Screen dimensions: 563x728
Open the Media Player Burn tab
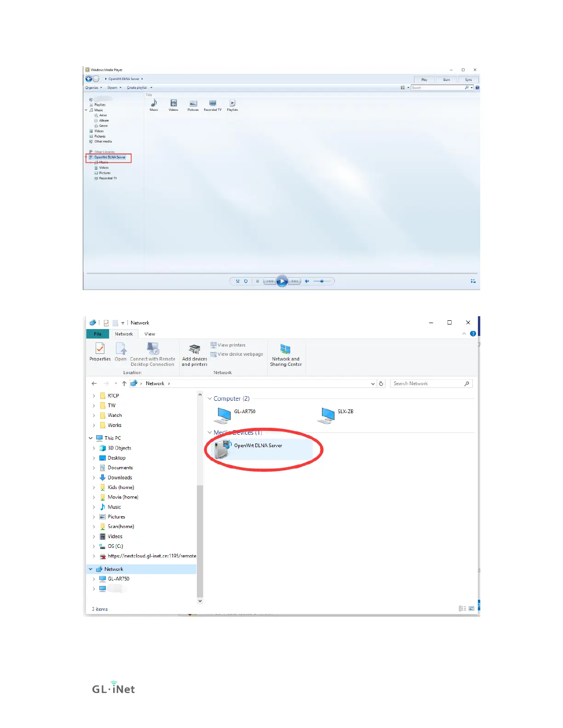click(x=446, y=80)
